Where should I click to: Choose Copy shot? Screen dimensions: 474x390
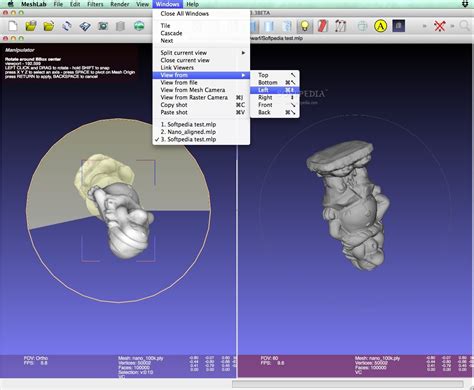point(201,105)
